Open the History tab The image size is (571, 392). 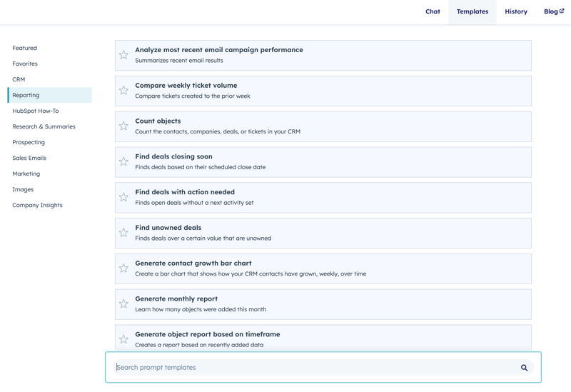[x=516, y=11]
